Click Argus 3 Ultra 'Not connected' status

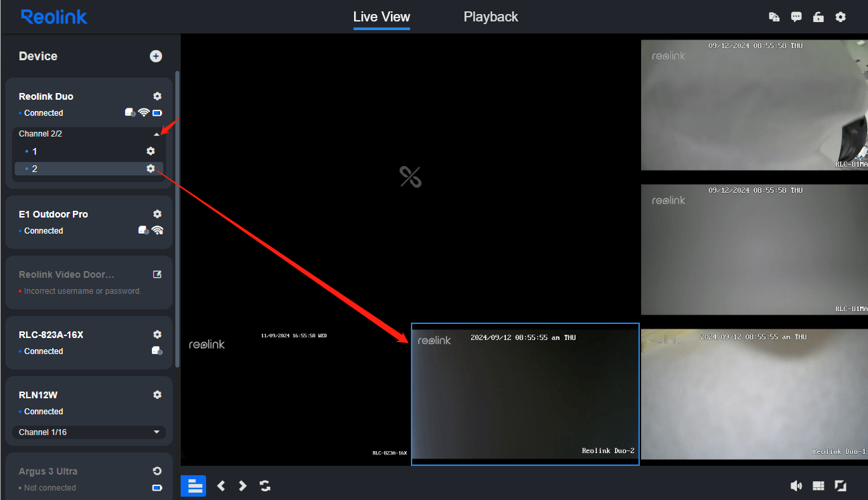tap(50, 488)
